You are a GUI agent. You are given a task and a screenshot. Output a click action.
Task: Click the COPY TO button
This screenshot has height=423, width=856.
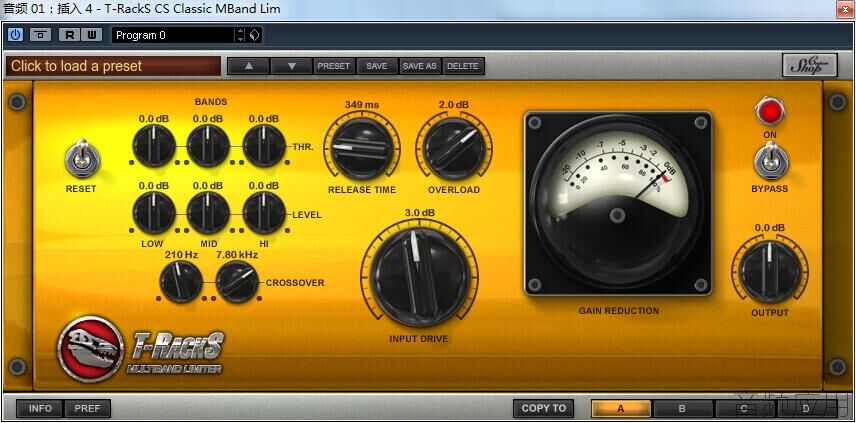coord(544,408)
